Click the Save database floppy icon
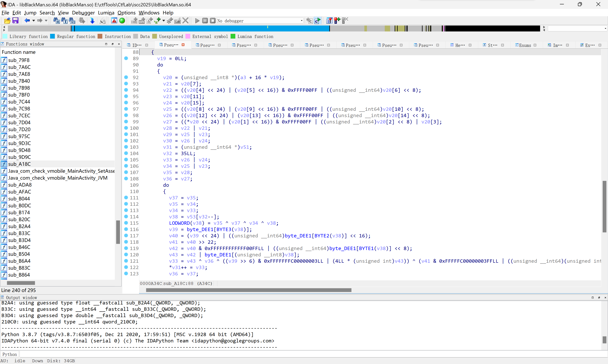This screenshot has height=364, width=608. [x=15, y=21]
